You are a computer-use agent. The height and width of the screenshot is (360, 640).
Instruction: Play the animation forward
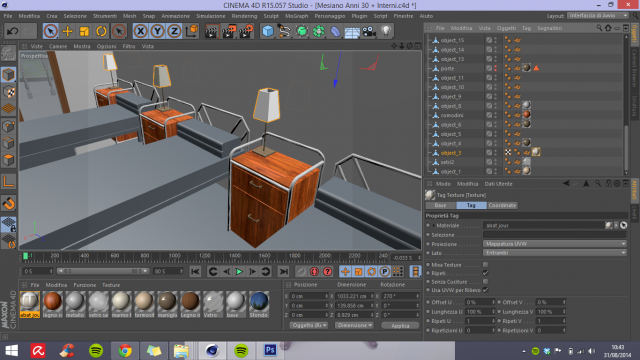click(239, 271)
